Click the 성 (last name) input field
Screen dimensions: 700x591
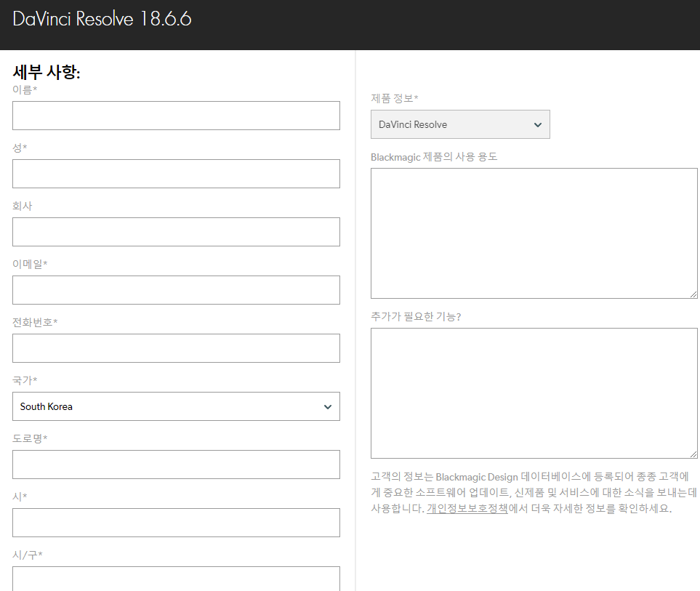176,174
